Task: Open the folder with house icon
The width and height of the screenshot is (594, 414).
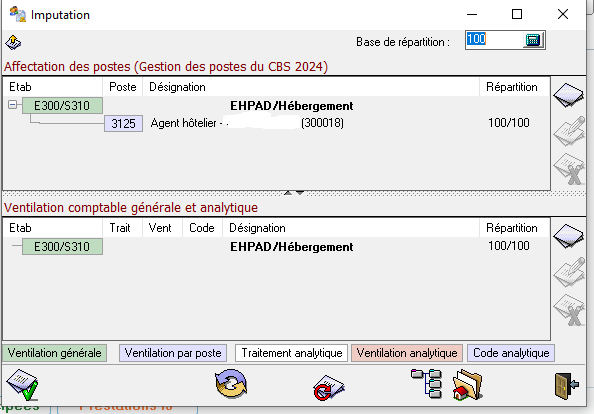Action: (x=467, y=385)
